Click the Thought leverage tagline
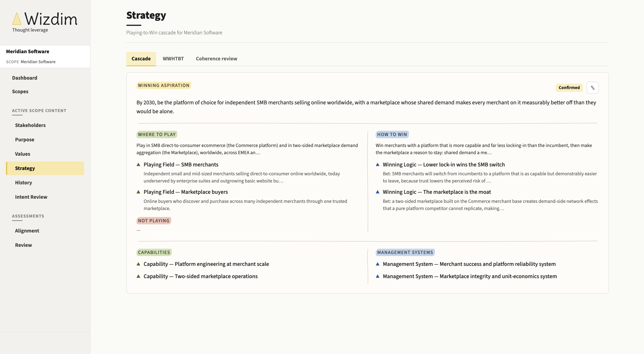Screen dimensions: 644x354 point(30,30)
